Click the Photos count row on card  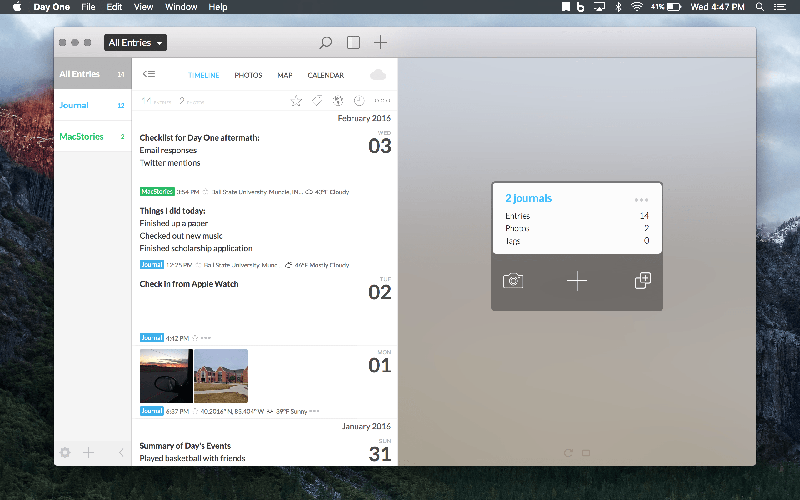pyautogui.click(x=577, y=228)
